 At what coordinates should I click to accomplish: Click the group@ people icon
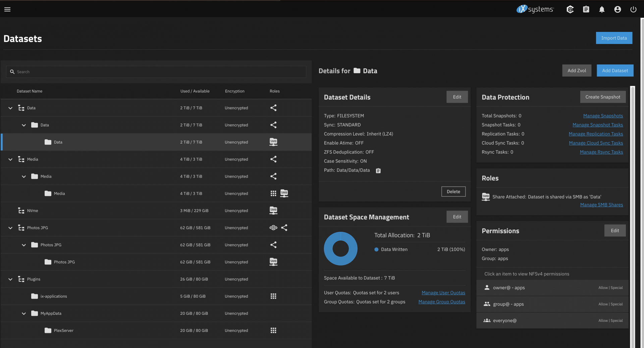487,304
